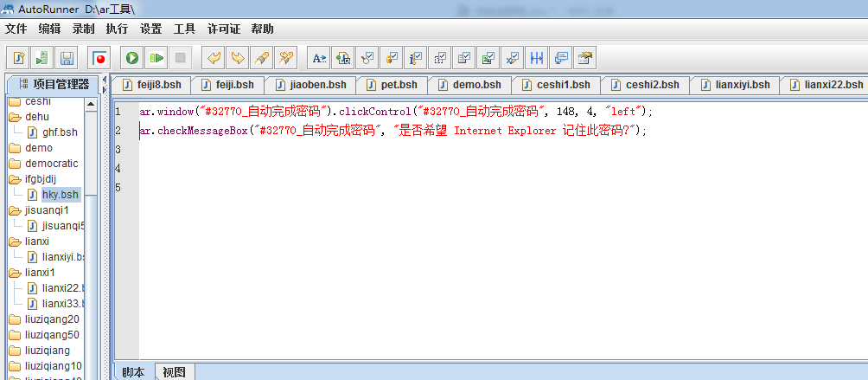Select the demo folder in project tree
This screenshot has width=868, height=380.
coord(39,148)
